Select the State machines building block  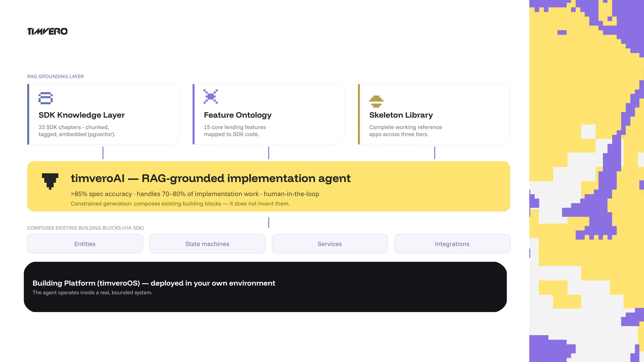pyautogui.click(x=207, y=244)
